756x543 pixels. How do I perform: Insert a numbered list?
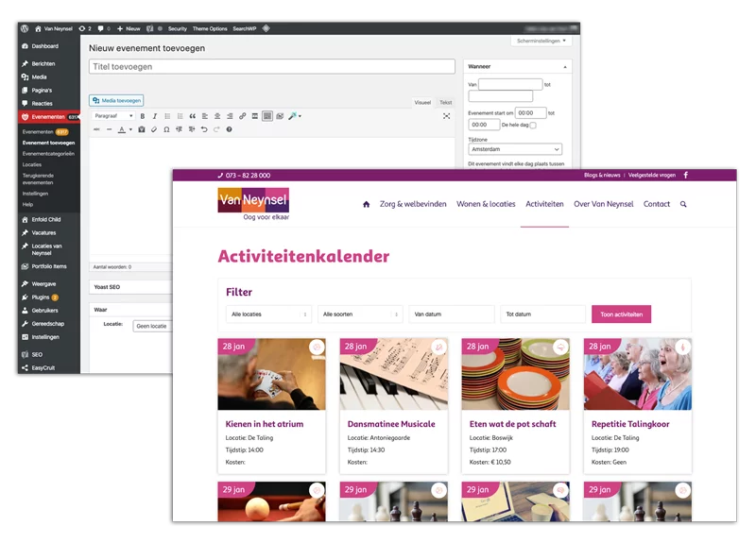[180, 116]
